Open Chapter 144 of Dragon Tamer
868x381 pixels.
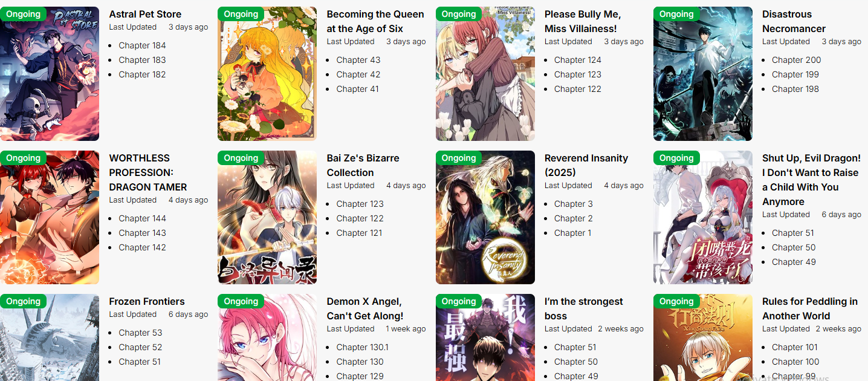142,218
